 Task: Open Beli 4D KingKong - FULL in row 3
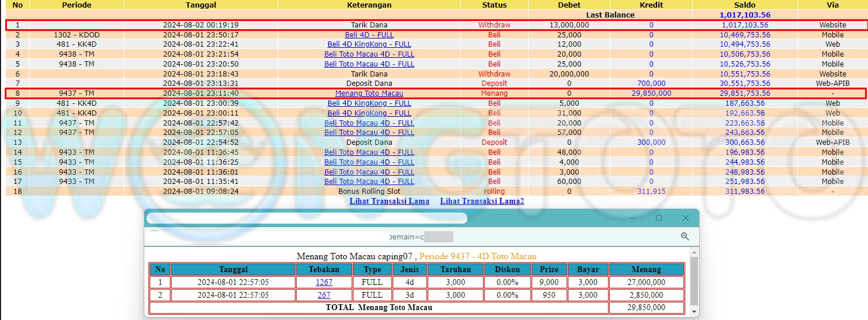coord(369,44)
